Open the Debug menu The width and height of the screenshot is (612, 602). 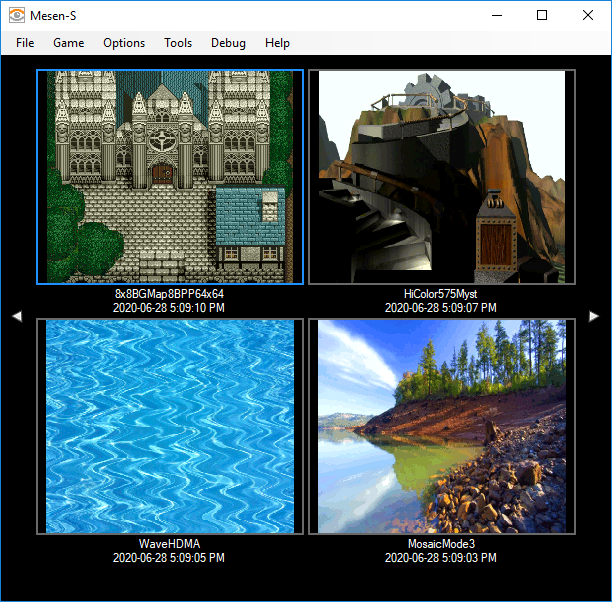228,43
